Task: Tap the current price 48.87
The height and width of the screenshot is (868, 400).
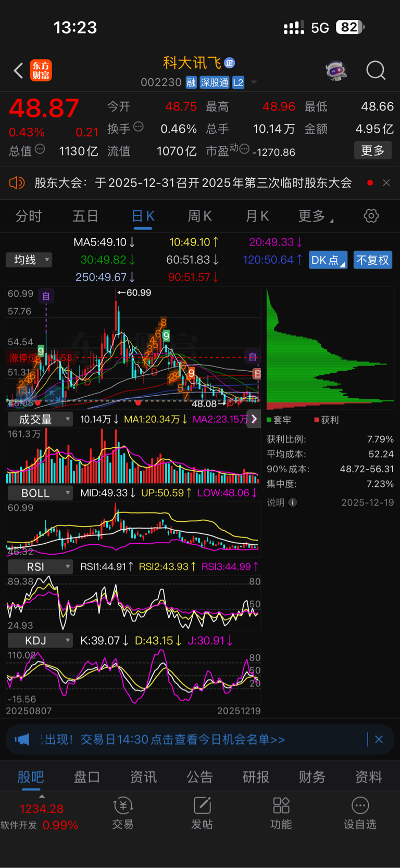Action: pyautogui.click(x=44, y=108)
